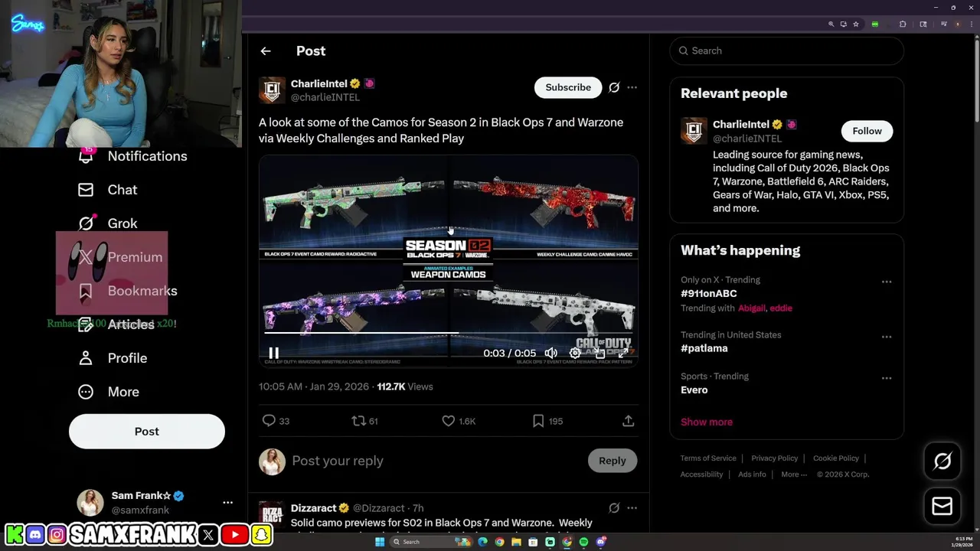The image size is (980, 551).
Task: Bookmark page with browser star icon
Action: 856,24
